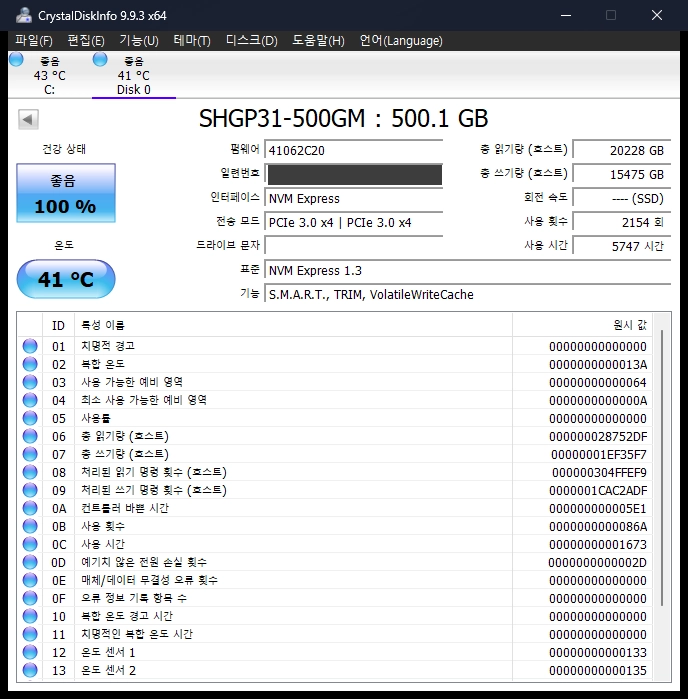Click status orb for row 0C 사용 시간
Viewport: 688px width, 699px height.
(x=30, y=544)
